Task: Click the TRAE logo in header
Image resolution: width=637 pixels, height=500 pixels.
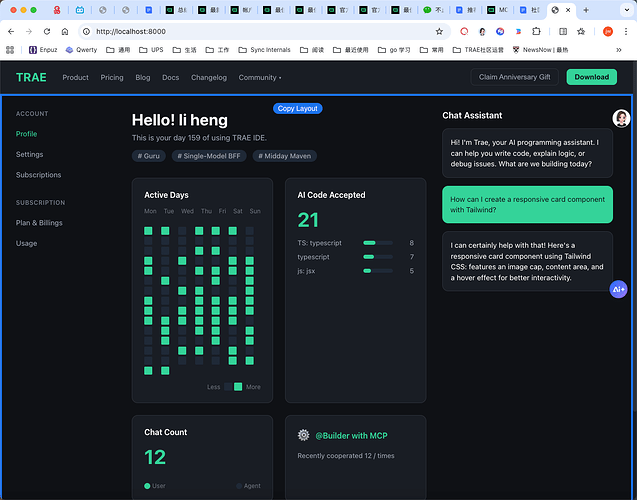Action: [x=31, y=77]
